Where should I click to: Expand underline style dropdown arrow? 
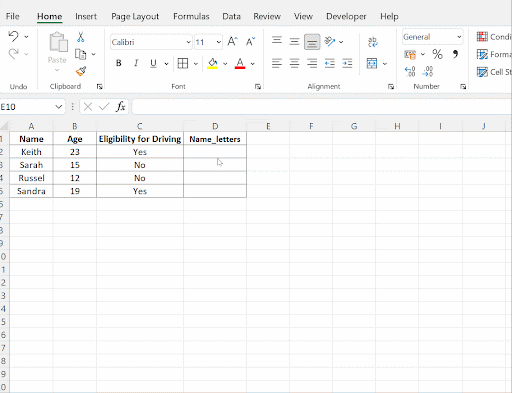[166, 64]
